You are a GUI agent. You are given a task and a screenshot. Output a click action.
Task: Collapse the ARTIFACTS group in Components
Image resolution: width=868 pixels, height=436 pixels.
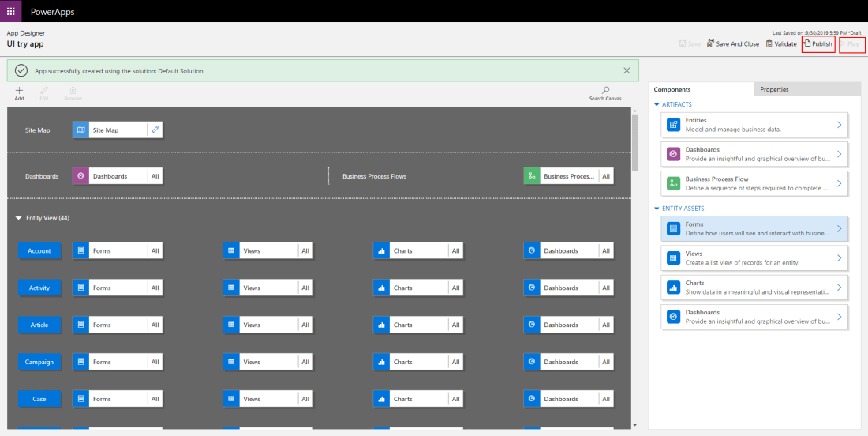click(656, 104)
